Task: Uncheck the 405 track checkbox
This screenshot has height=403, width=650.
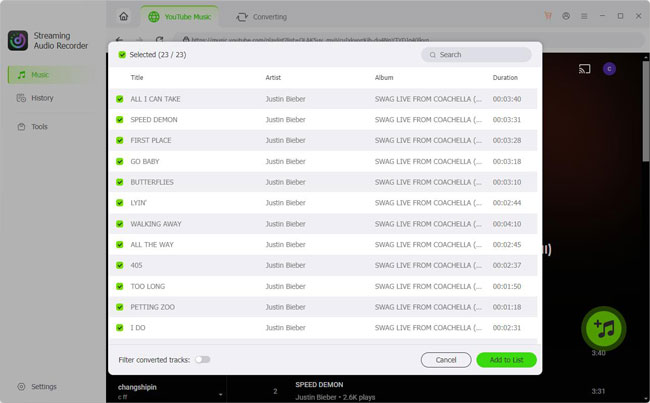Action: click(x=120, y=265)
